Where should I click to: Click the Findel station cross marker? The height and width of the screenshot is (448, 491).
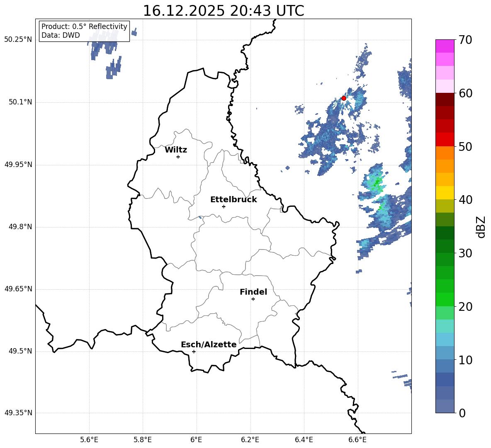(253, 299)
